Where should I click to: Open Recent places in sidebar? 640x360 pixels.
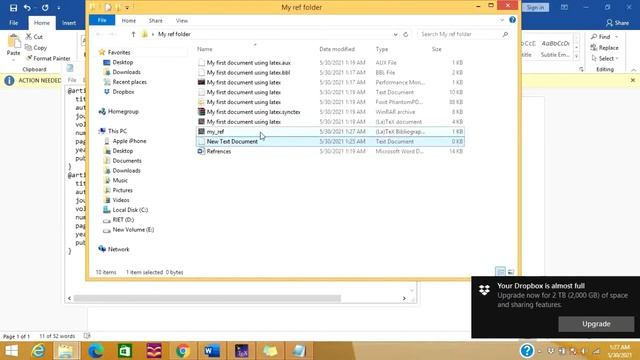tap(129, 82)
